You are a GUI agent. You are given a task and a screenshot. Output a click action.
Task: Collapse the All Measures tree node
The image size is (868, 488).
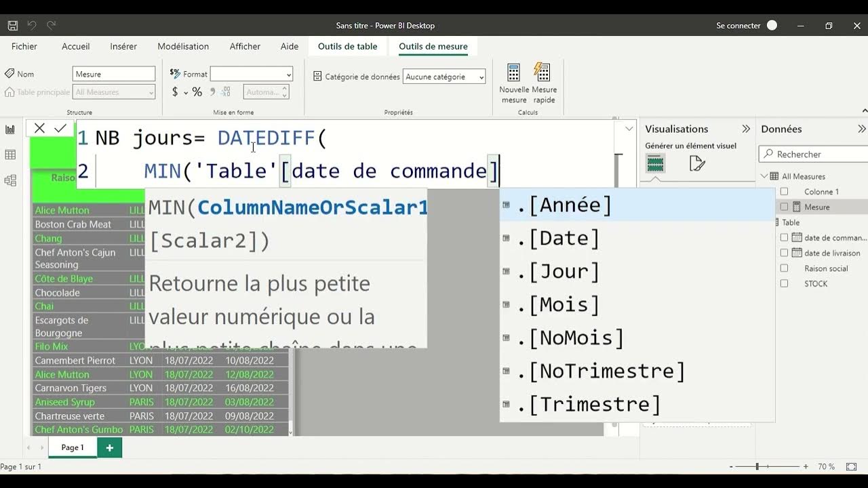tap(764, 176)
